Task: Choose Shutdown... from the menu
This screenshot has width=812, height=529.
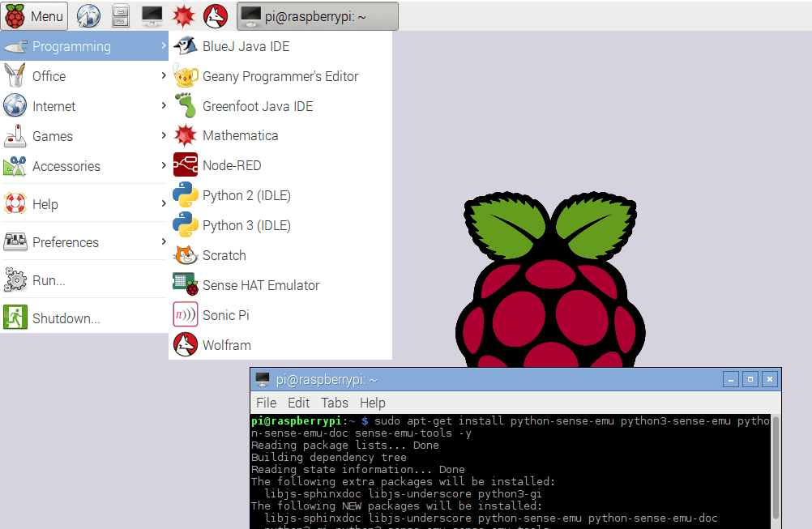Action: (x=66, y=318)
